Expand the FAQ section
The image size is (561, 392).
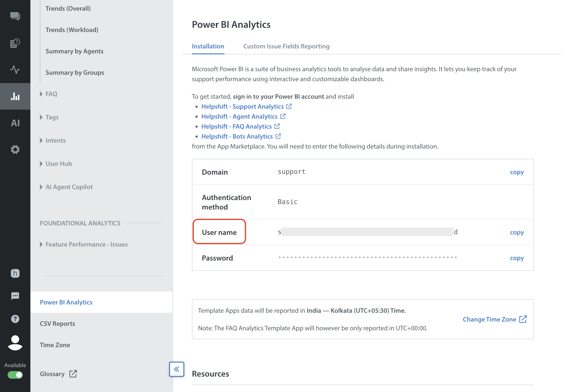(51, 94)
